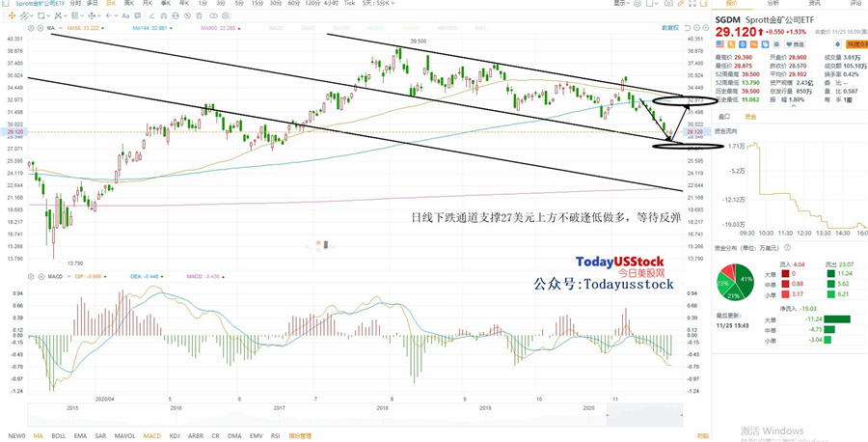Select the 60分 timeframe

[x=294, y=3]
